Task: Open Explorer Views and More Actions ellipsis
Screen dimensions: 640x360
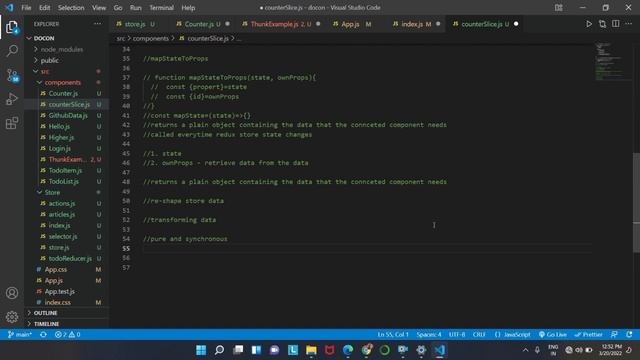Action: click(x=98, y=24)
